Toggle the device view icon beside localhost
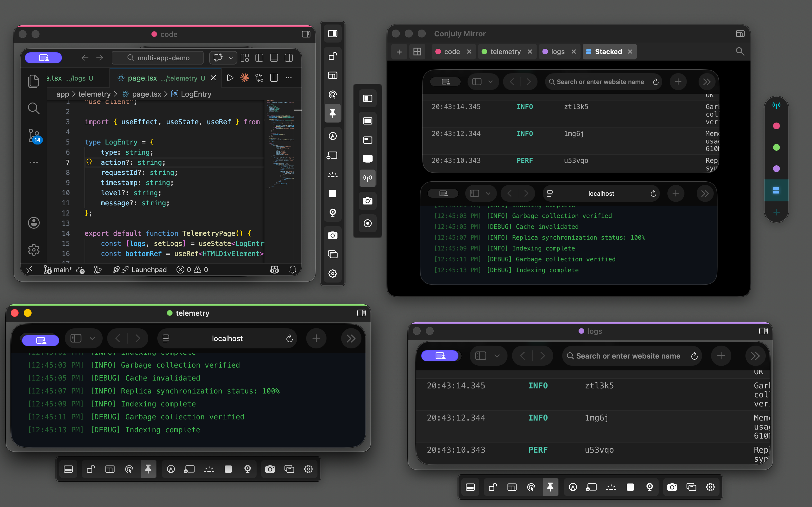The image size is (812, 507). coord(166,338)
